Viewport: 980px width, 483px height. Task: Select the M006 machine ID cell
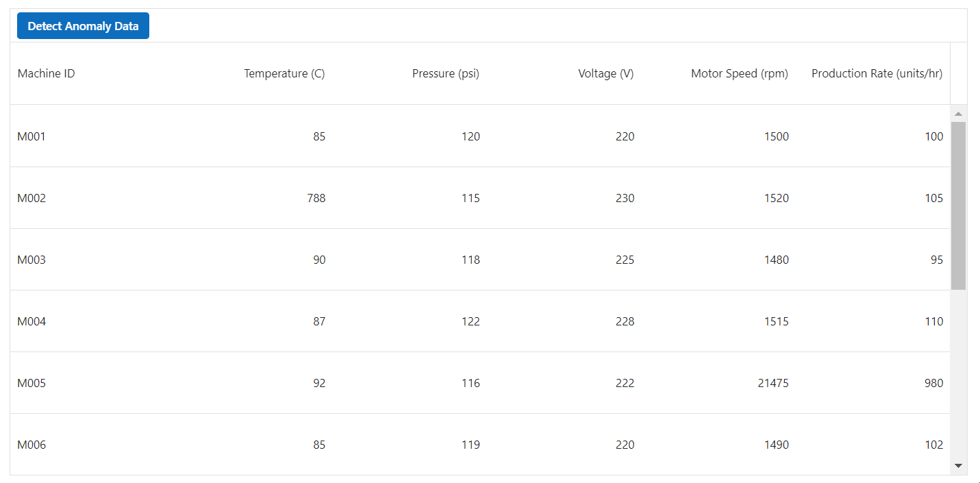[x=32, y=445]
